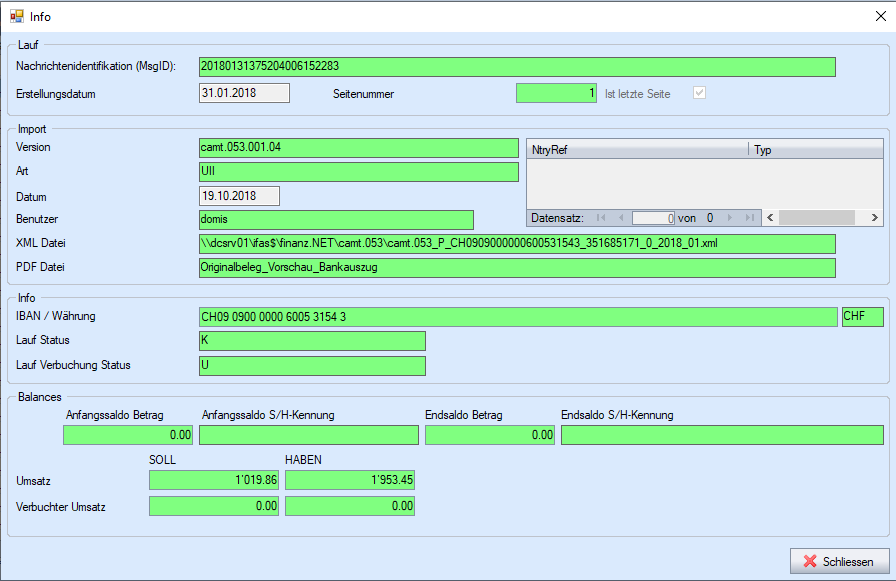Click the Typ column header
This screenshot has height=581, width=896.
[816, 150]
